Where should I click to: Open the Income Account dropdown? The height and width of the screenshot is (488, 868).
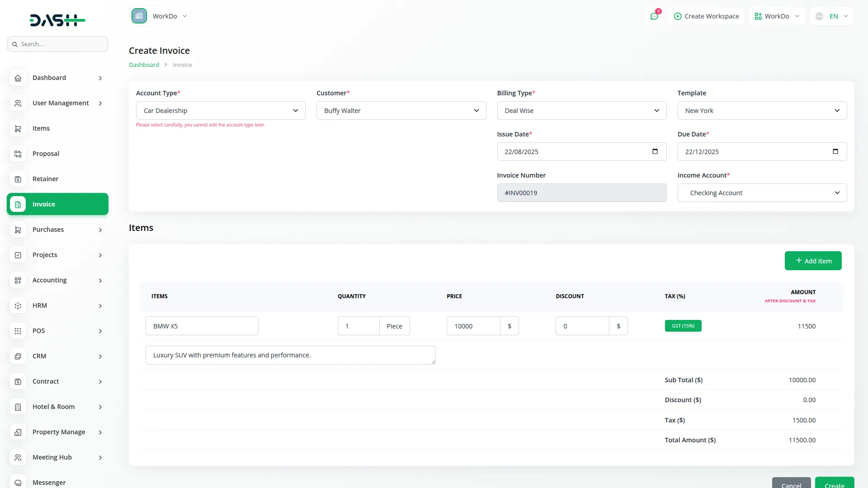coord(762,193)
